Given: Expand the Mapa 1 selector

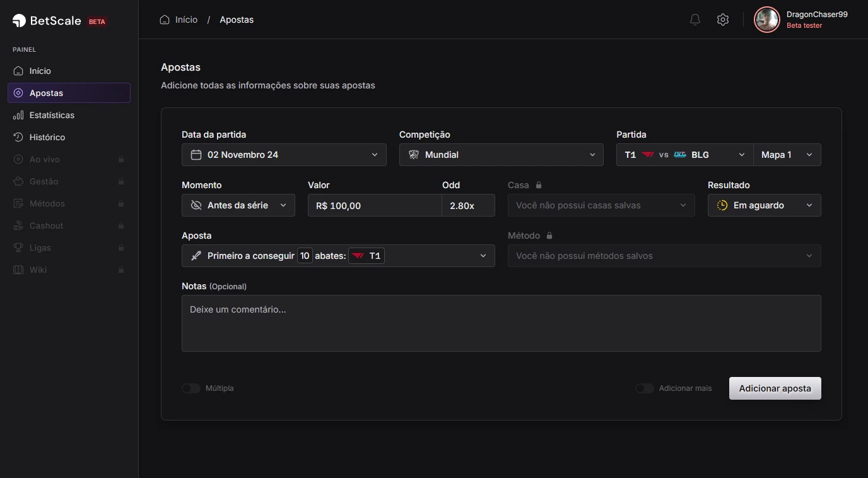Looking at the screenshot, I should 787,154.
